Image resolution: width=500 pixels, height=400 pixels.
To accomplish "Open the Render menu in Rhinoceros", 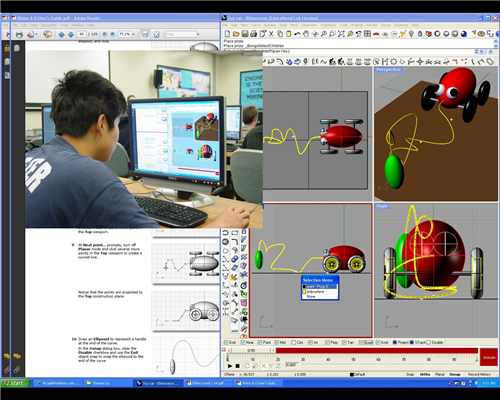I will 372,25.
